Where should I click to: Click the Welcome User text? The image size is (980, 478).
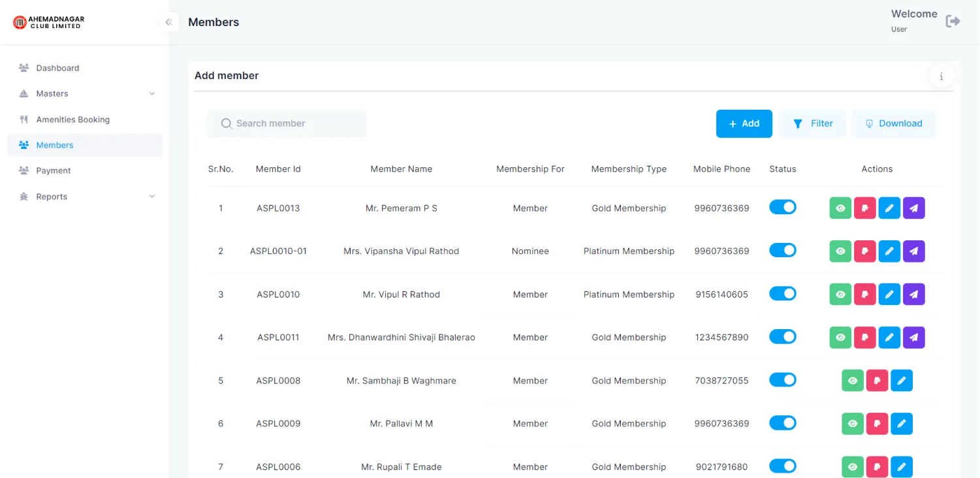coord(914,21)
